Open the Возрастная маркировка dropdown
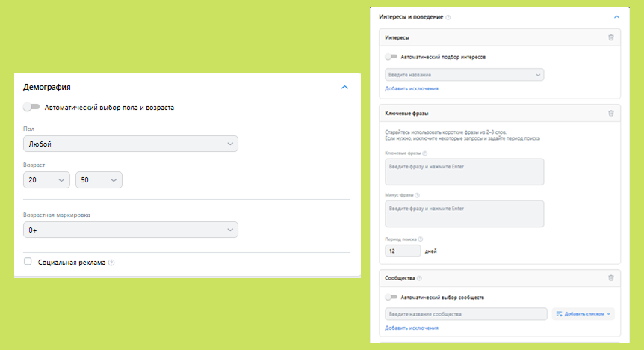 pos(130,230)
